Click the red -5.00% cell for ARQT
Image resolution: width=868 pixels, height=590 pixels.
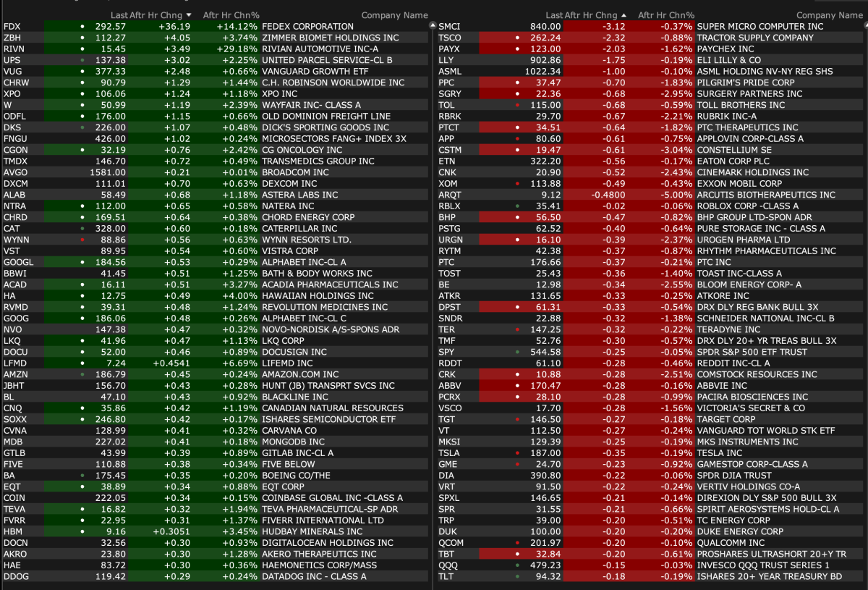[x=678, y=195]
